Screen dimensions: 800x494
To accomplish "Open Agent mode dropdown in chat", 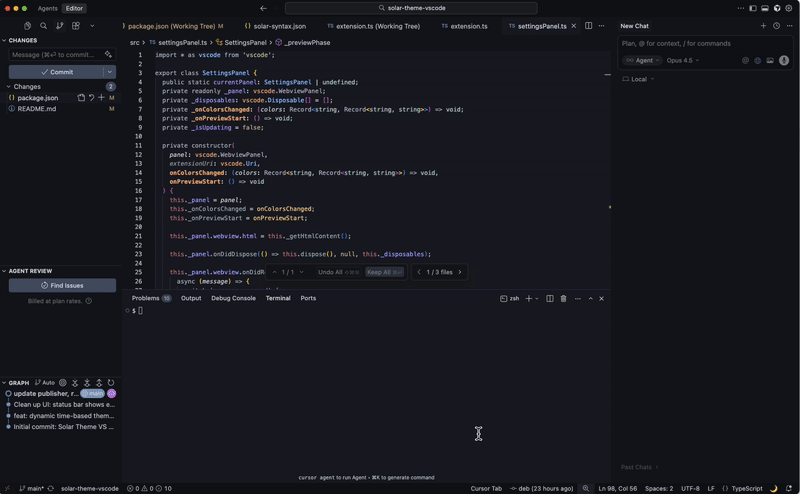I will coord(642,60).
